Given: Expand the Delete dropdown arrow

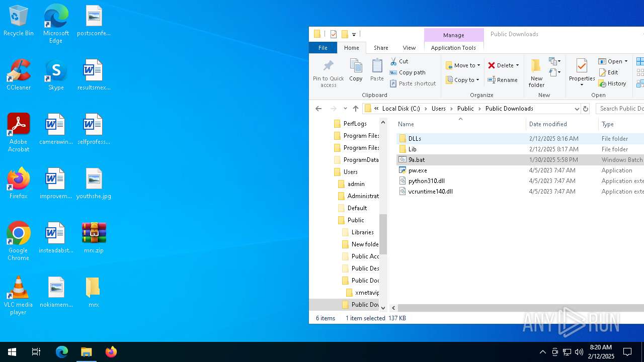Looking at the screenshot, I should click(517, 65).
